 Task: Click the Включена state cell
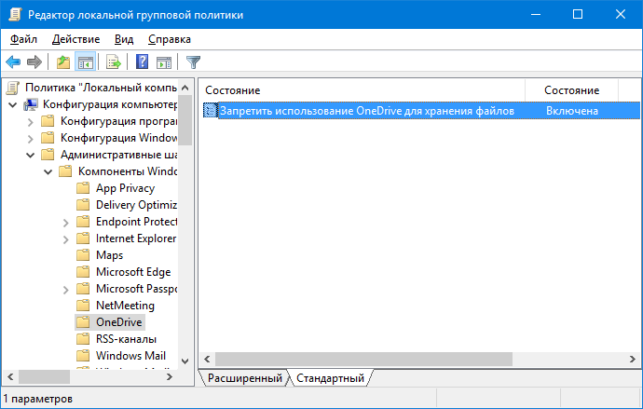(x=572, y=111)
